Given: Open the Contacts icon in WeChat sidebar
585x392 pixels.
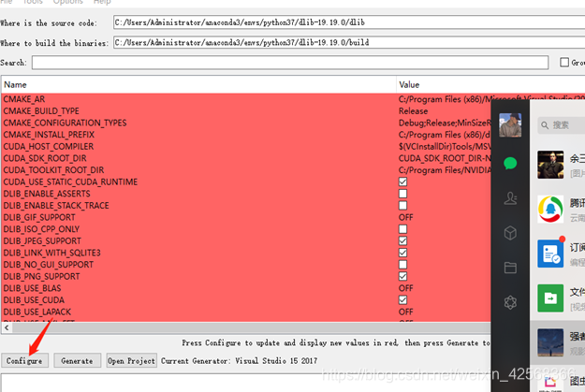Looking at the screenshot, I should click(510, 198).
